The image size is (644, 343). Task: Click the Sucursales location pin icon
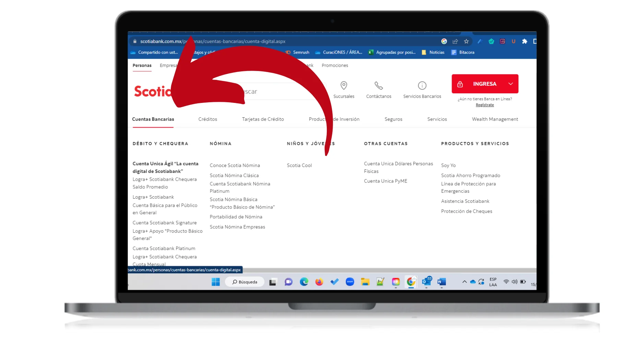344,85
